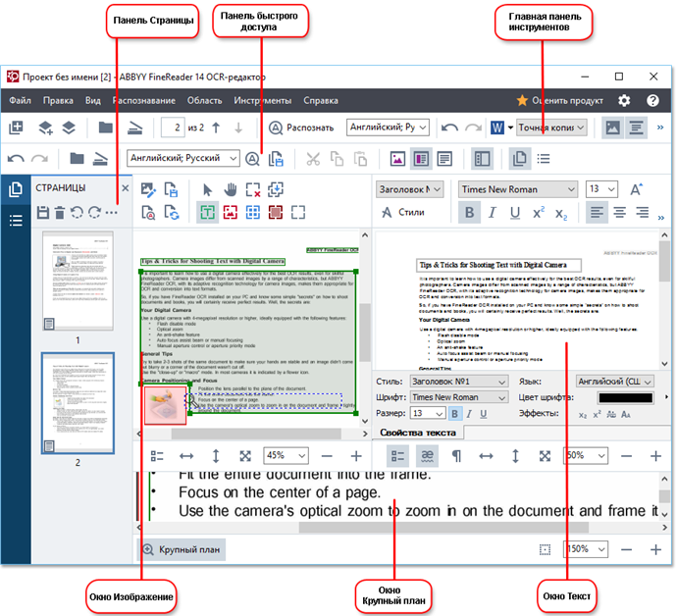Open the language dropdown in Text properties
This screenshot has height=616, width=677.
pos(615,382)
